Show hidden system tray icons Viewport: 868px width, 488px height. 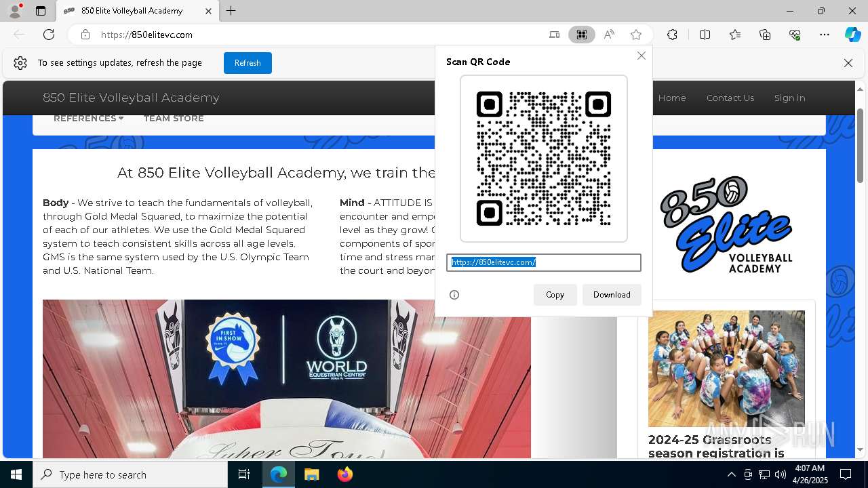pyautogui.click(x=731, y=474)
